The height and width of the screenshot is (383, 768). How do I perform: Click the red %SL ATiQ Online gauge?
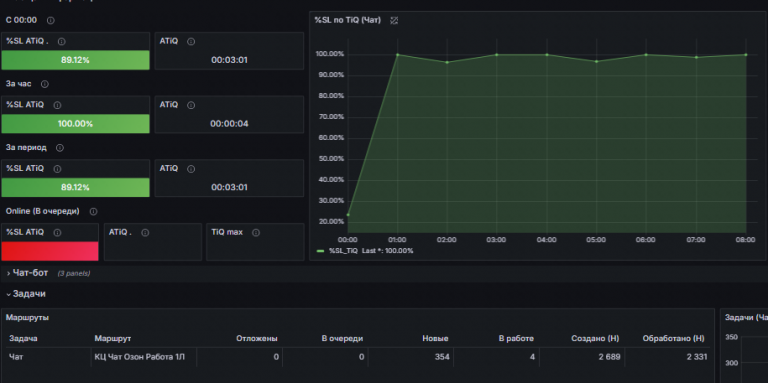[x=50, y=251]
